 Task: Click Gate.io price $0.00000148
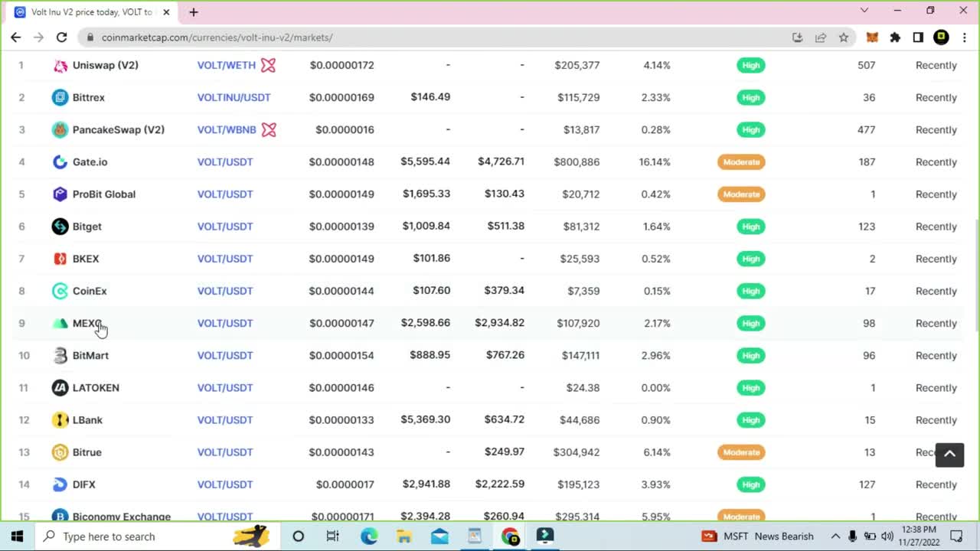(x=341, y=161)
